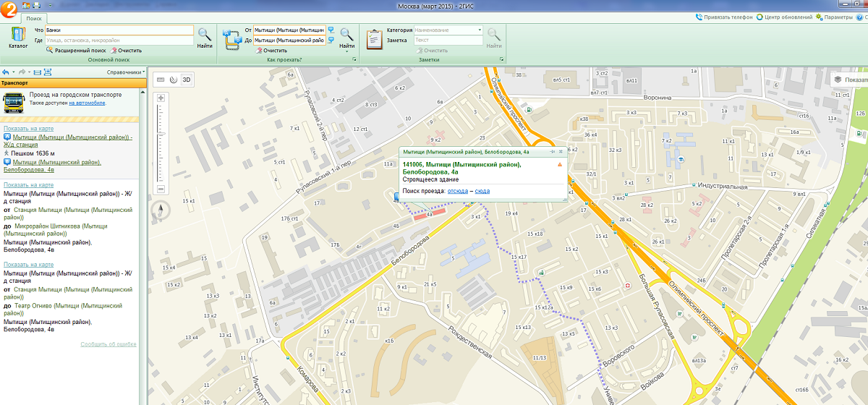
Task: Open the Справочники dropdown
Action: 126,72
